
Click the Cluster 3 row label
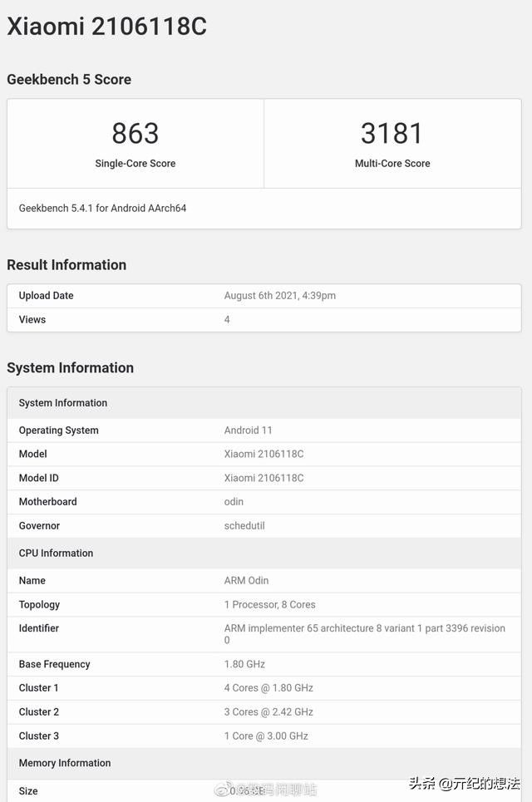(39, 736)
